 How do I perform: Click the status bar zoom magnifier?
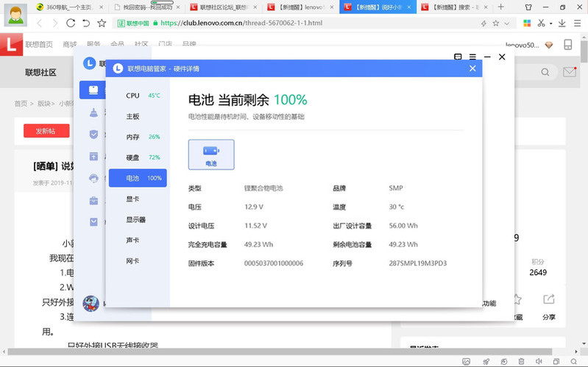[573, 361]
